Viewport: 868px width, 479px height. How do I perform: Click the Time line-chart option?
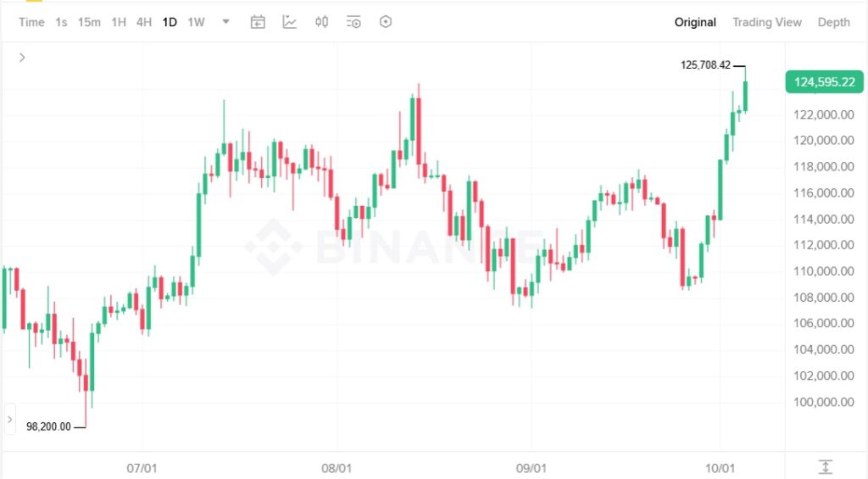pyautogui.click(x=31, y=22)
